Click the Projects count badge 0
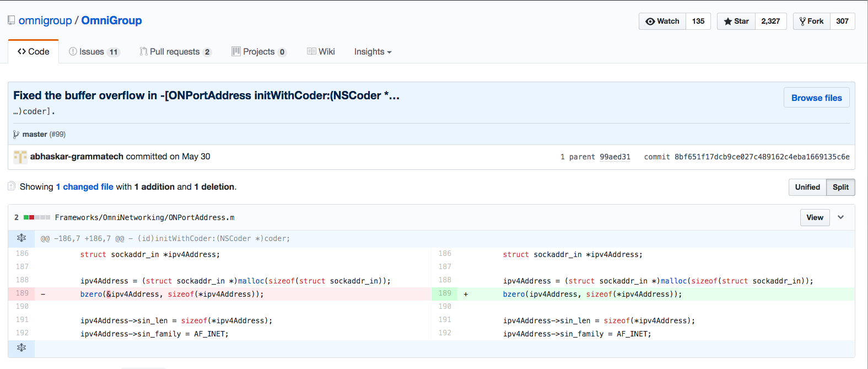This screenshot has height=369, width=868. click(282, 52)
